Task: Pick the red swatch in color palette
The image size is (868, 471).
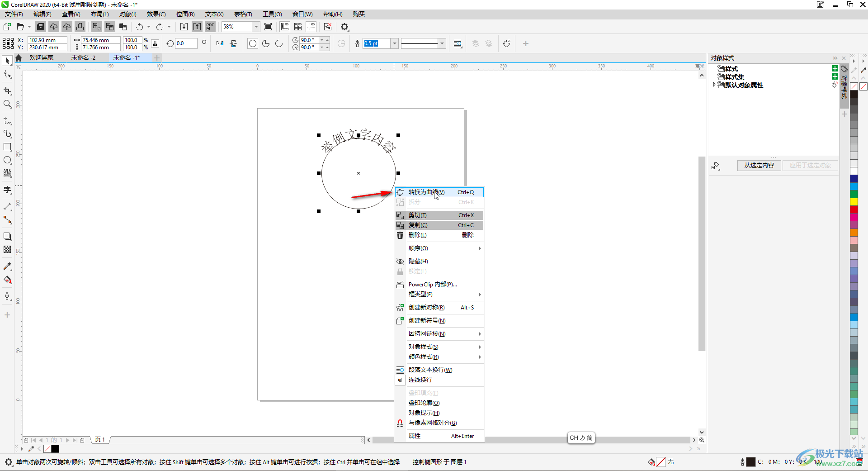Action: tap(854, 209)
